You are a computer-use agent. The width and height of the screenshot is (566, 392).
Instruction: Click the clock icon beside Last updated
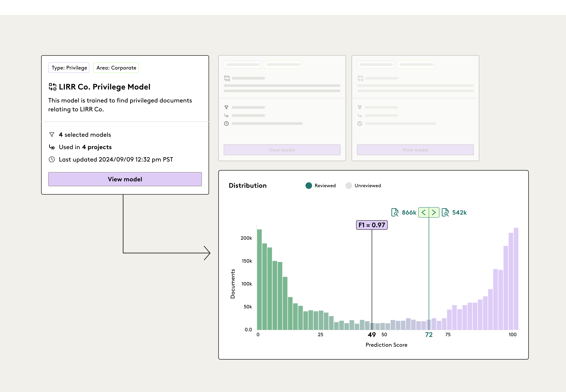coord(52,159)
